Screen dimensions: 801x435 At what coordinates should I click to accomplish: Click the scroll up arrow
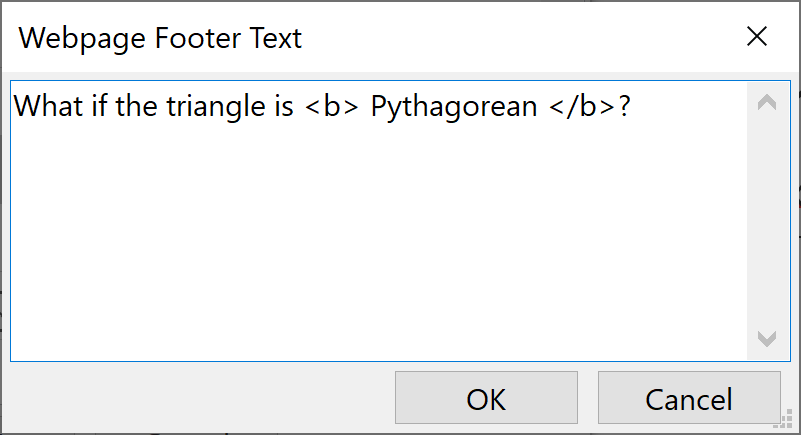point(767,102)
